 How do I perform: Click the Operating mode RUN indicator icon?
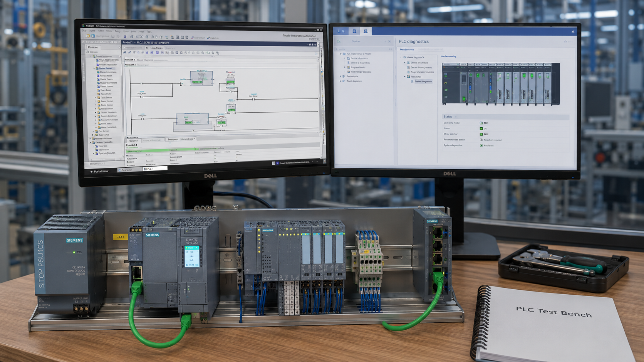click(481, 123)
